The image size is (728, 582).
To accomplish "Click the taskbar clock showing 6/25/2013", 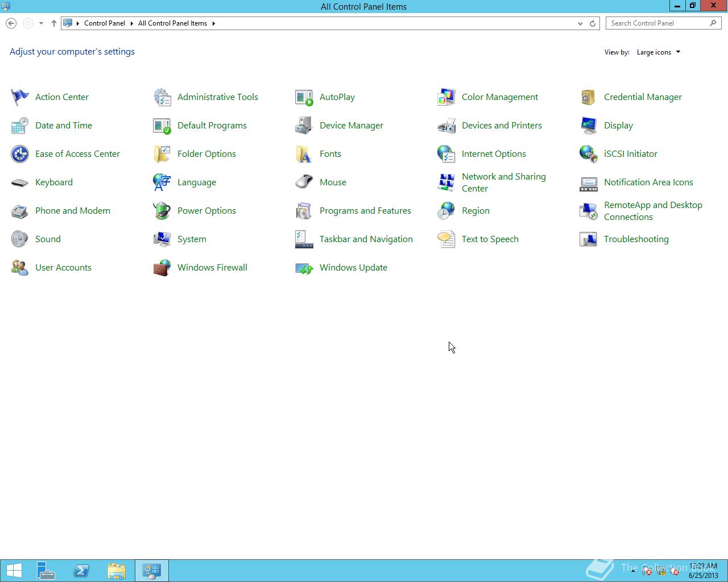I will (703, 571).
